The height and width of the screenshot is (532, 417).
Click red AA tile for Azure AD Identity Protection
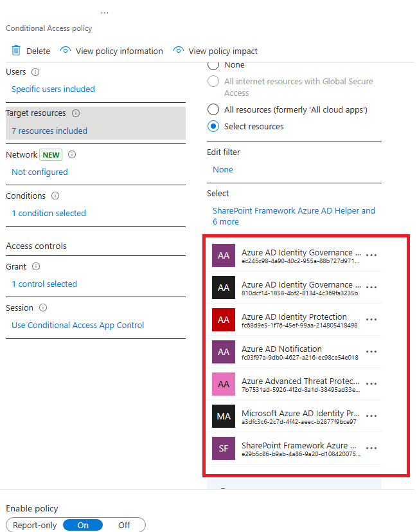[224, 320]
